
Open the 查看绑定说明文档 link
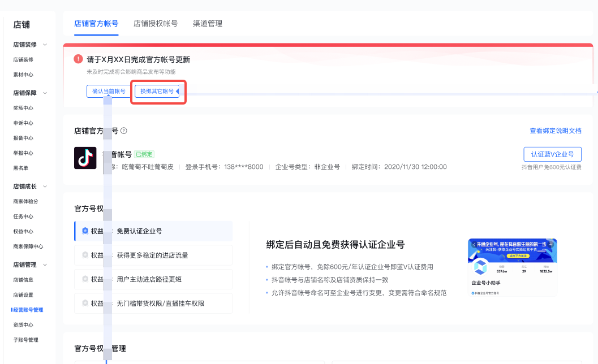click(555, 131)
